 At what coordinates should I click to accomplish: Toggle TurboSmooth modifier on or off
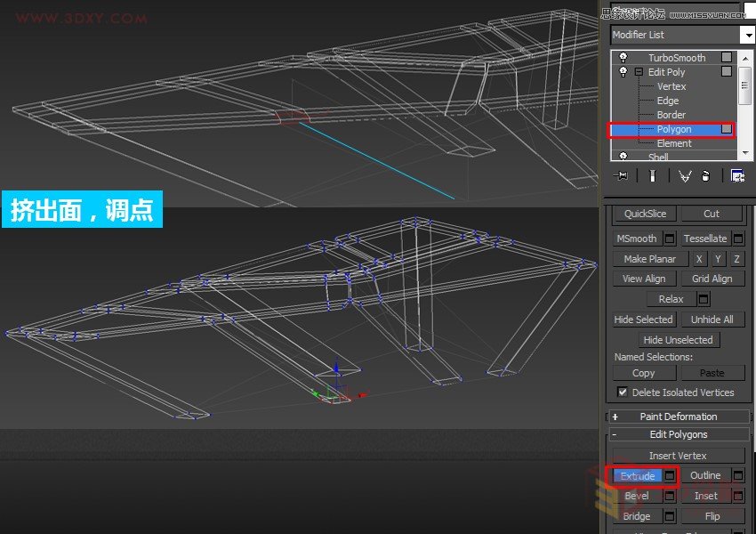point(622,57)
